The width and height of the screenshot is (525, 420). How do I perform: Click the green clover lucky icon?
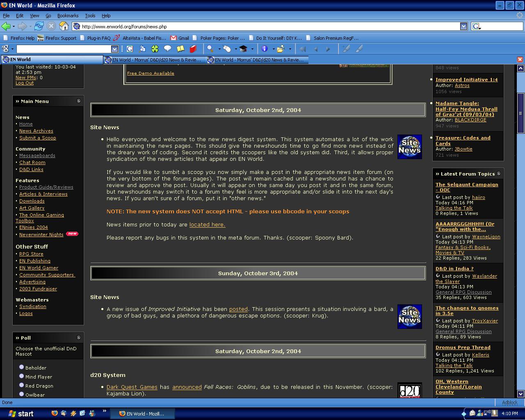[155, 49]
